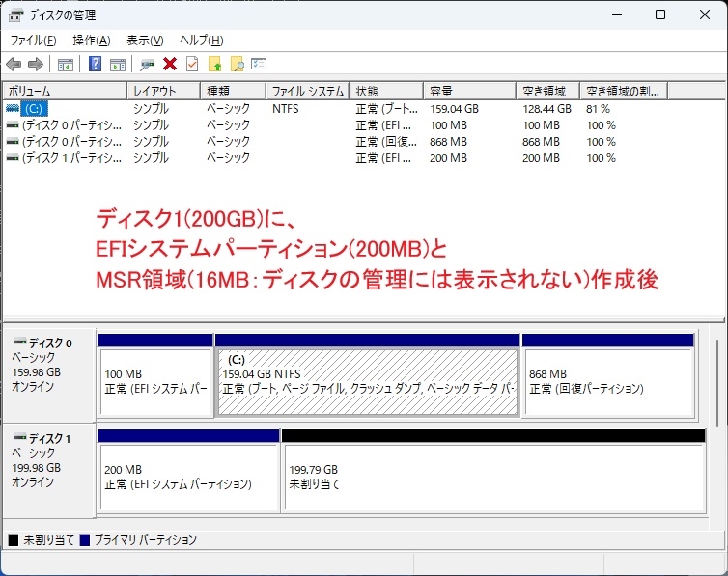This screenshot has height=576, width=728.
Task: Sort by the ボリューム column header
Action: click(65, 91)
